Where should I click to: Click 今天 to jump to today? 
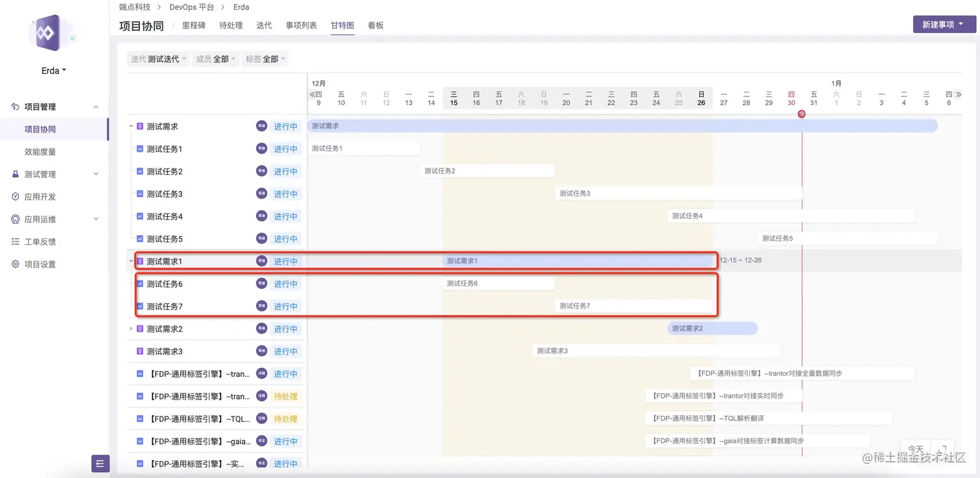point(915,448)
